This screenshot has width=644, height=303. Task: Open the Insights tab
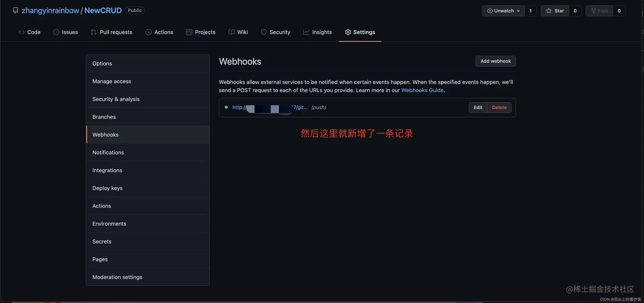pos(317,32)
